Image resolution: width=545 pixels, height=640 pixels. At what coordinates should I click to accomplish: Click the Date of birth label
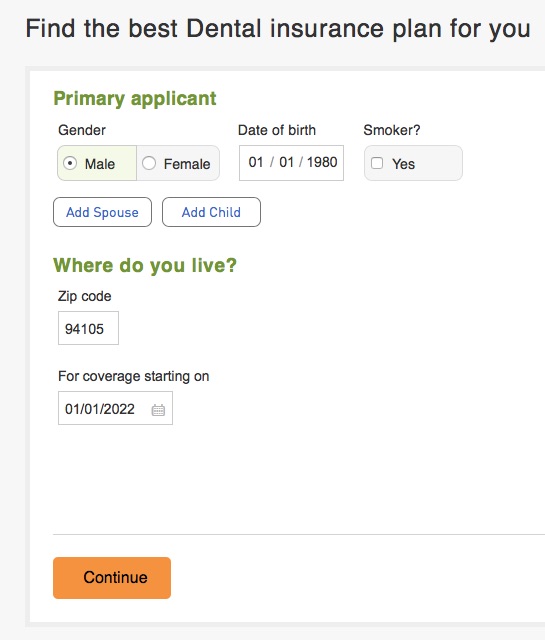tap(277, 130)
